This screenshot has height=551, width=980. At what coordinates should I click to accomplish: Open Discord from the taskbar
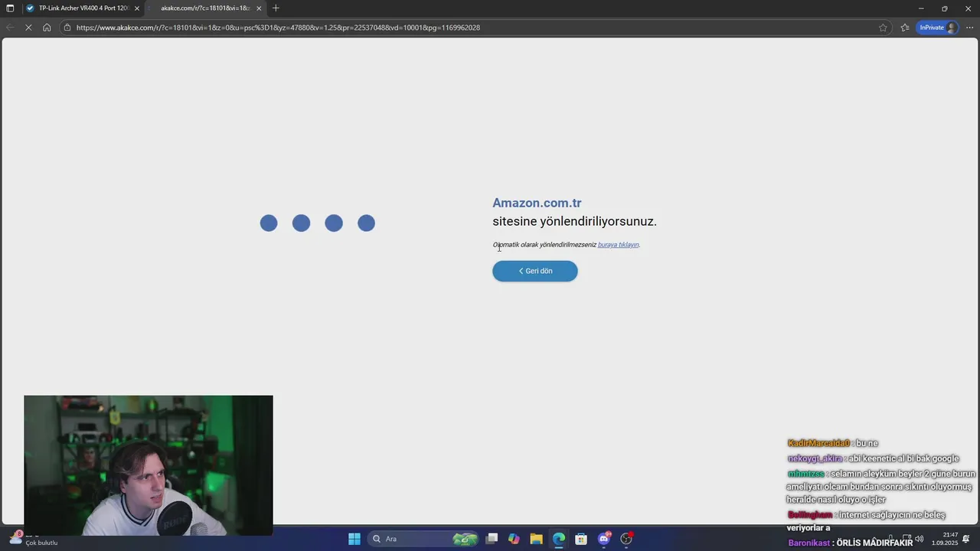[604, 539]
